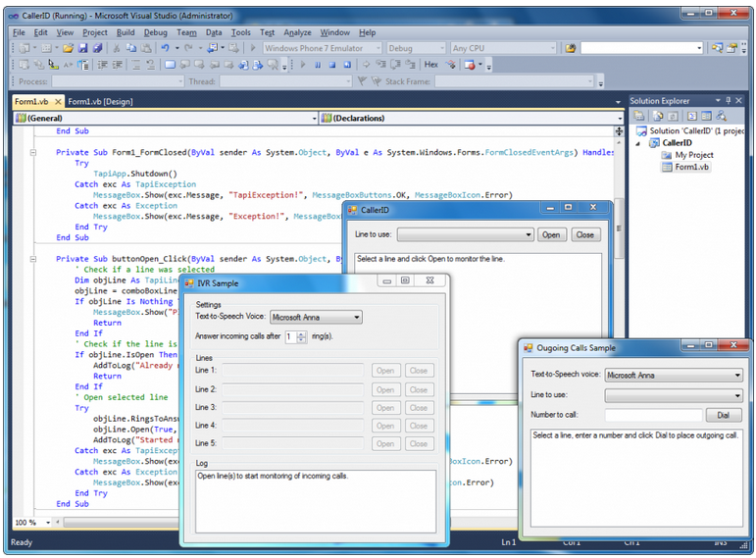
Task: Click the Paste icon in the toolbar
Action: click(x=146, y=48)
